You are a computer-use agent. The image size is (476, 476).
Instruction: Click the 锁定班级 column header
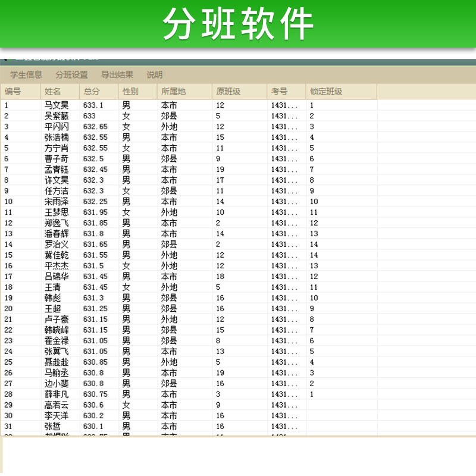click(x=342, y=92)
